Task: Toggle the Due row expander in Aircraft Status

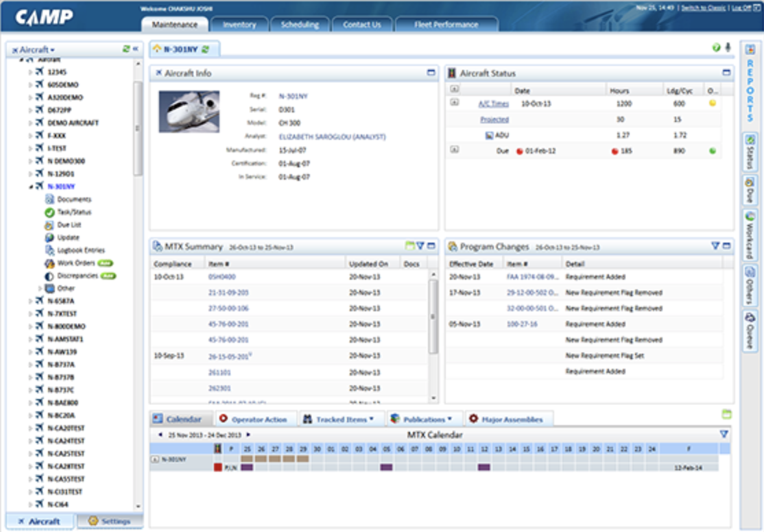Action: click(454, 149)
